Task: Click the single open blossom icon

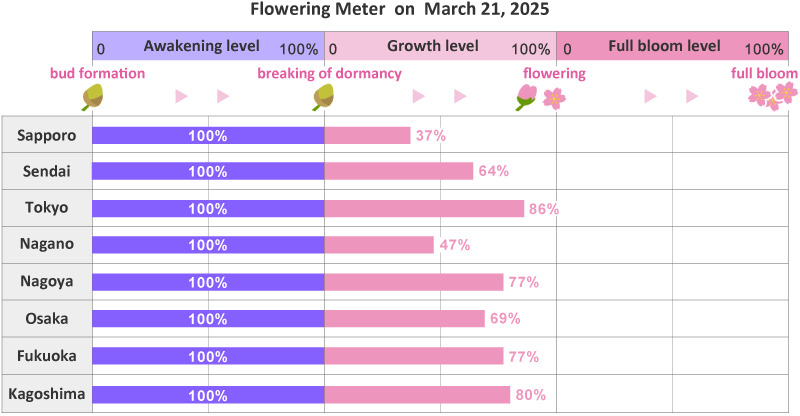Action: point(553,98)
